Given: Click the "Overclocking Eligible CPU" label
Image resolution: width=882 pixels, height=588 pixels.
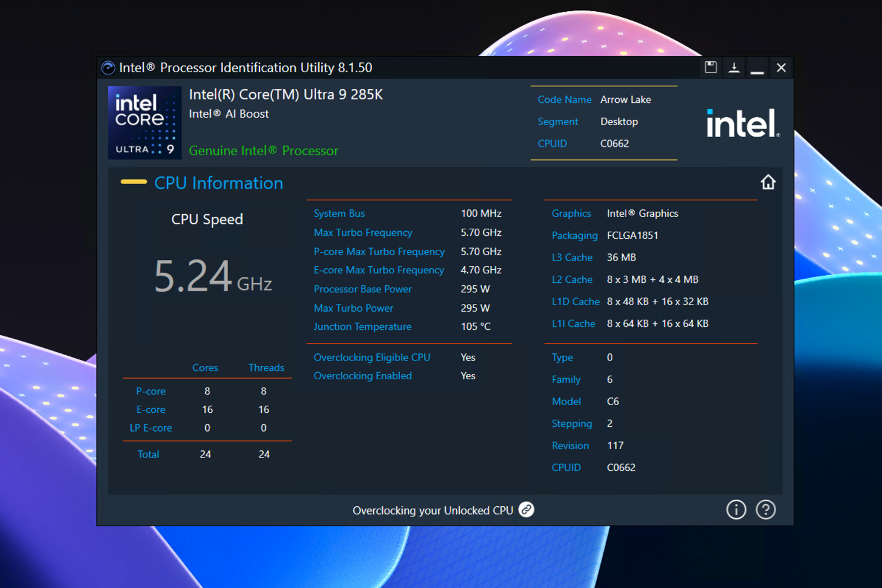Looking at the screenshot, I should coord(372,357).
